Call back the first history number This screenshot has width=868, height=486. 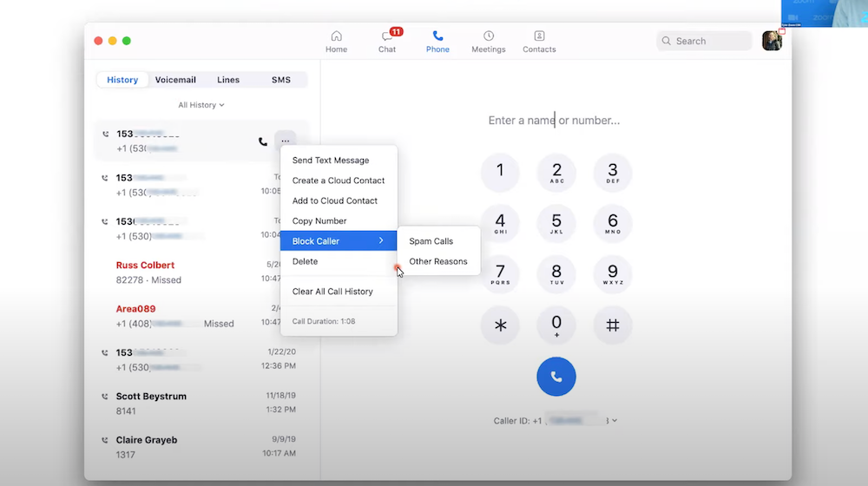pos(263,141)
